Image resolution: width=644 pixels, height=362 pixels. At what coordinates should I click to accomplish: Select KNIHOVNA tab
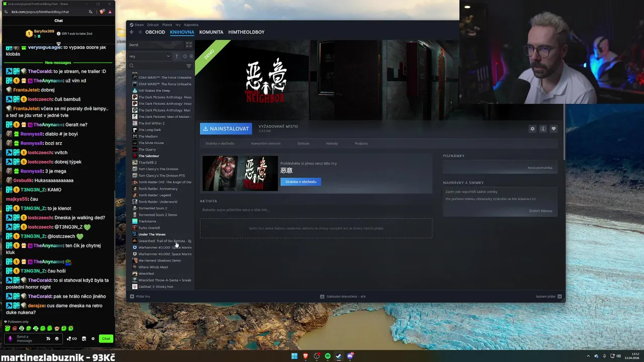point(182,32)
